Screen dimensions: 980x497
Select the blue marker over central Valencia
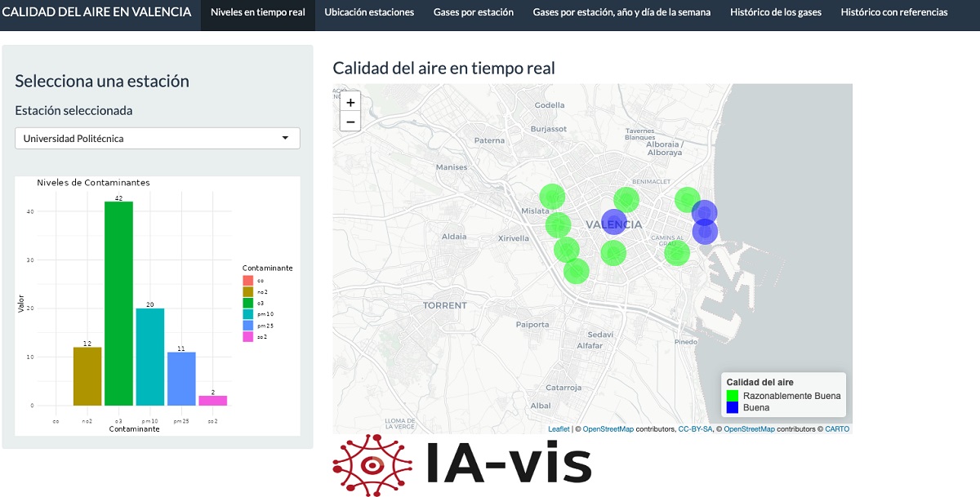[x=614, y=222]
